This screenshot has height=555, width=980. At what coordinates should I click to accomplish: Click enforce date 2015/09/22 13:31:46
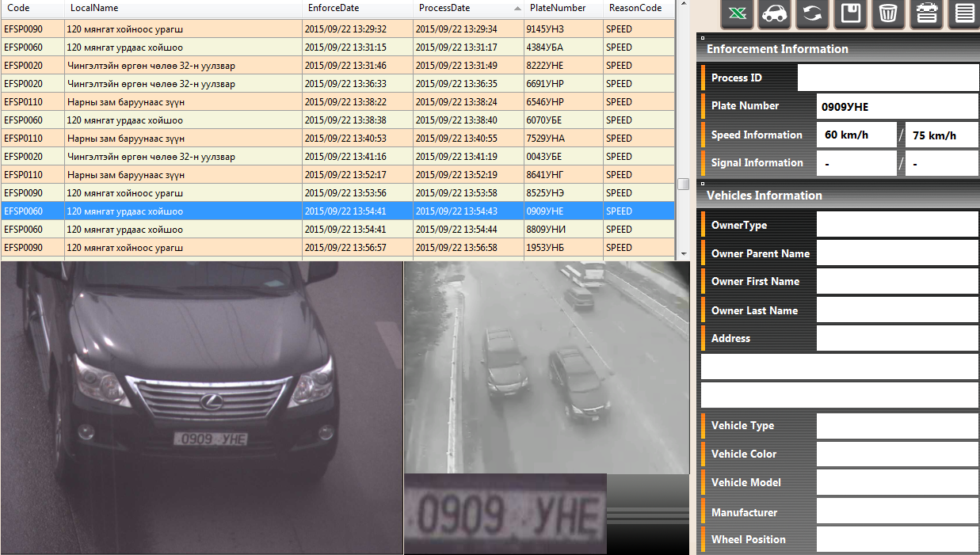click(345, 66)
